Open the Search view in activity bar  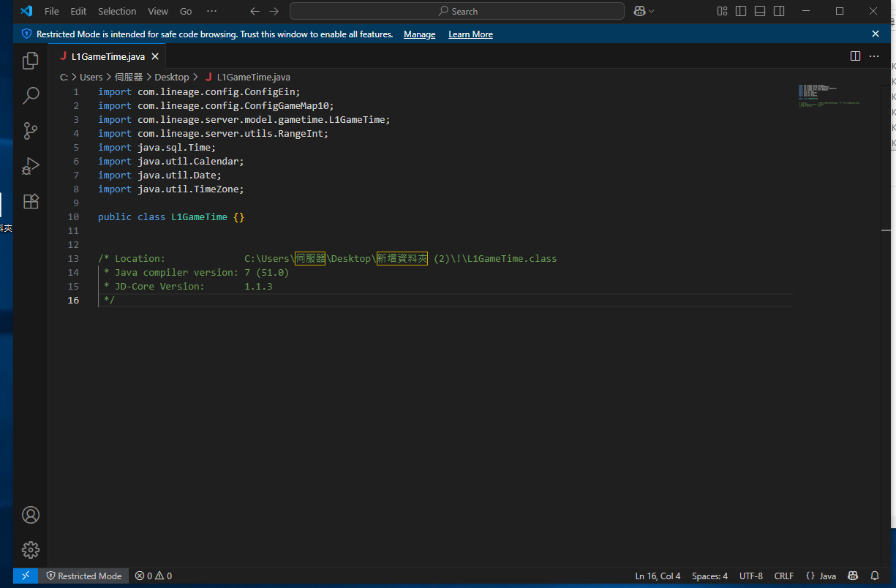[x=31, y=96]
